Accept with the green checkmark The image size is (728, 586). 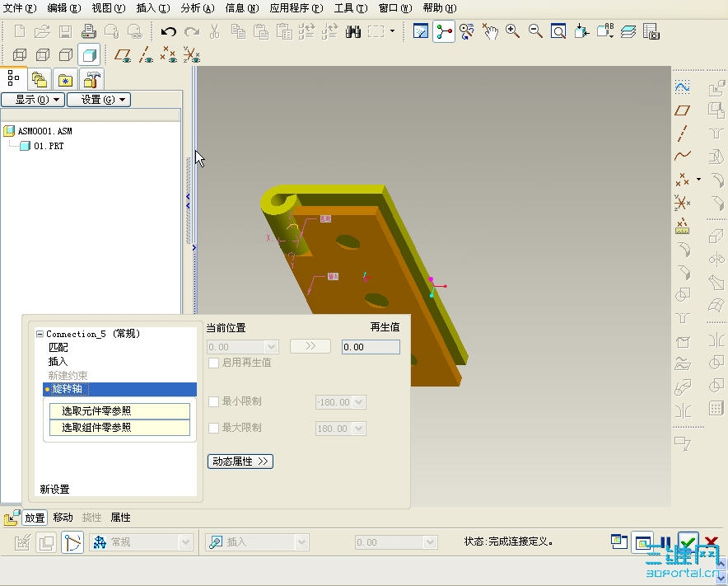tap(688, 541)
